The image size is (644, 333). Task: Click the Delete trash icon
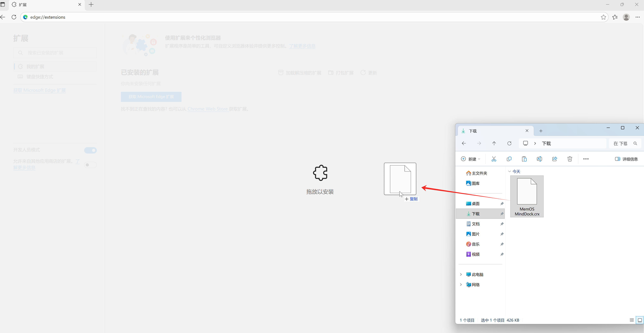tap(570, 159)
